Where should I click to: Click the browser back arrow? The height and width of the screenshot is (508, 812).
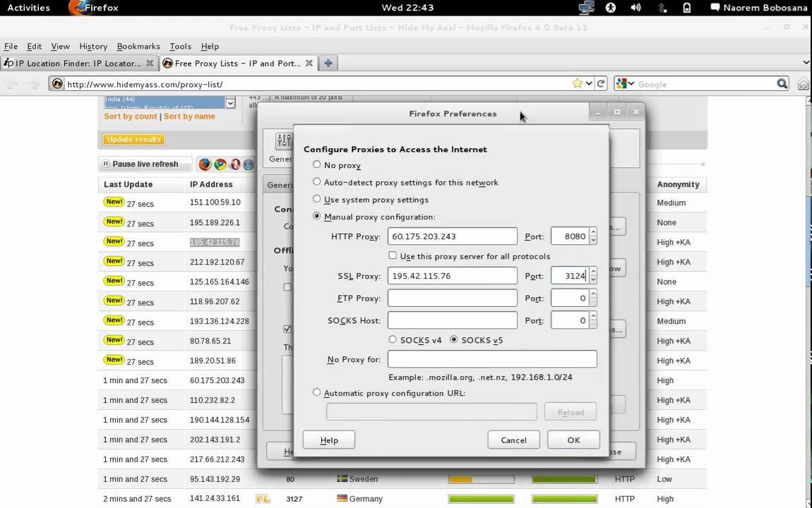coord(11,83)
